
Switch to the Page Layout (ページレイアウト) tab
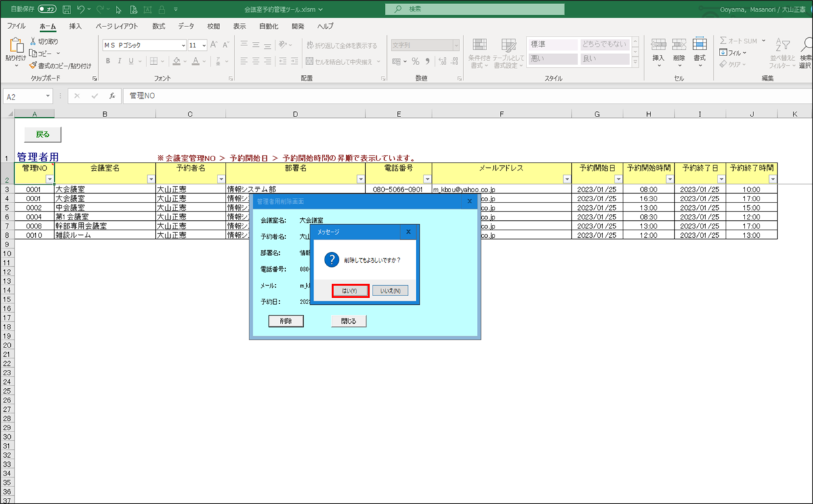[x=117, y=26]
